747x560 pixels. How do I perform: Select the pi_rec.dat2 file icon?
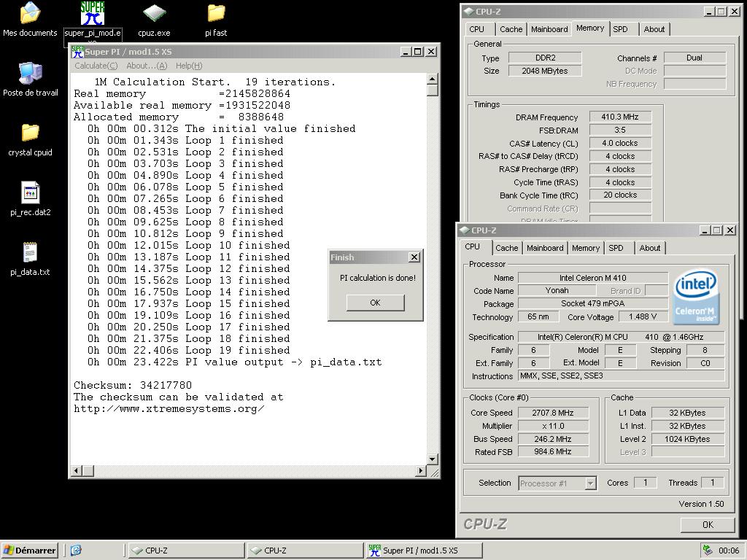tap(30, 199)
